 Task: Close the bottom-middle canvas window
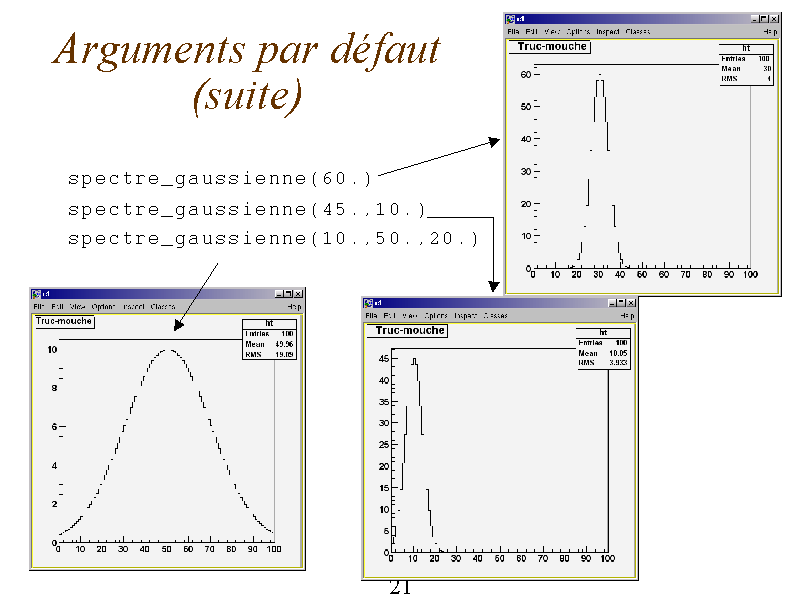point(630,303)
